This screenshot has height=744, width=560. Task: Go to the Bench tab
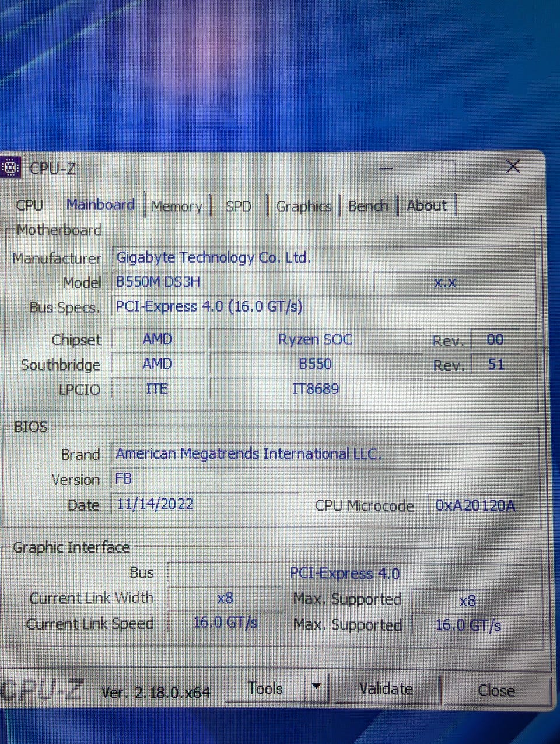pyautogui.click(x=367, y=206)
